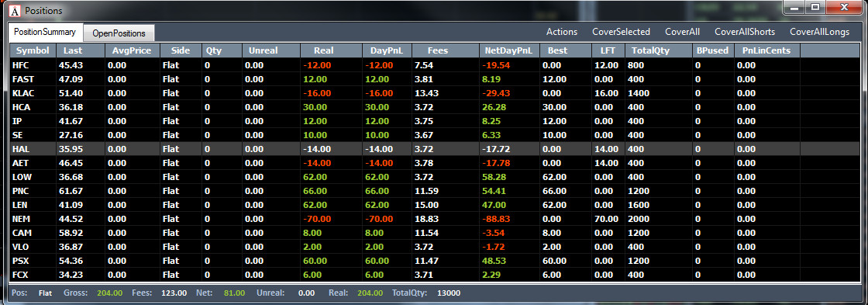Select the LEN symbol cell
Image resolution: width=868 pixels, height=305 pixels.
pos(33,205)
